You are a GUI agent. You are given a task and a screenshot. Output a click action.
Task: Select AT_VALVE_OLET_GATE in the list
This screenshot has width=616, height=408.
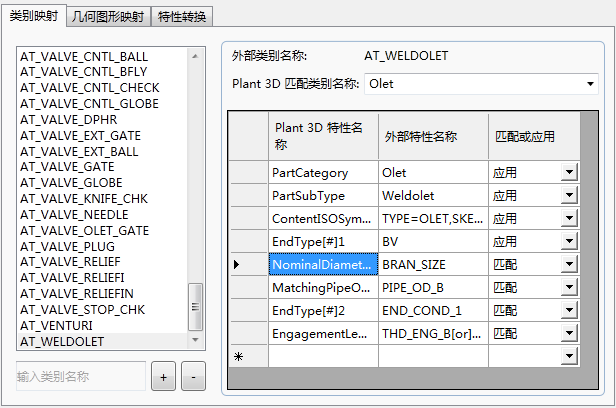point(85,231)
